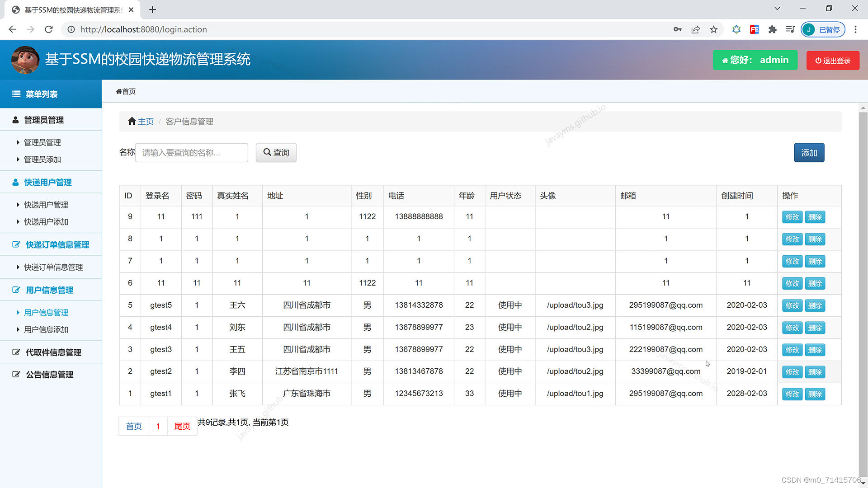This screenshot has height=488, width=868.
Task: Click the name search input field
Action: tap(191, 153)
